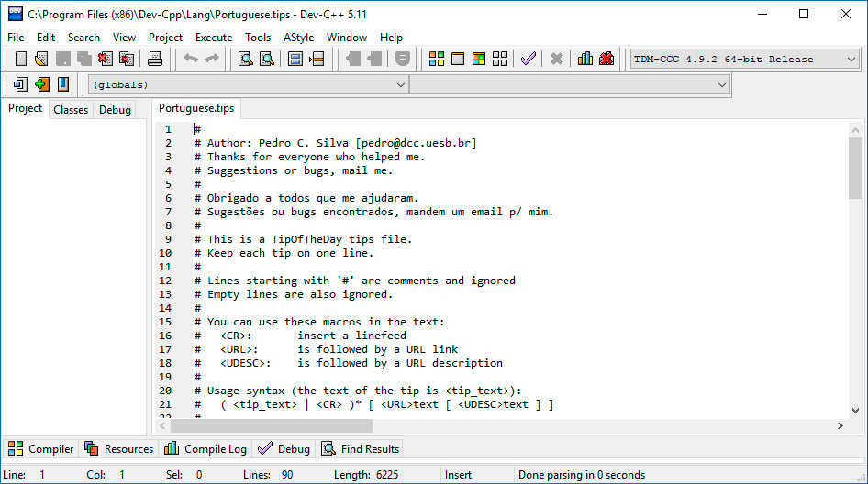This screenshot has height=484, width=868.
Task: Open the Edit menu
Action: click(x=45, y=37)
